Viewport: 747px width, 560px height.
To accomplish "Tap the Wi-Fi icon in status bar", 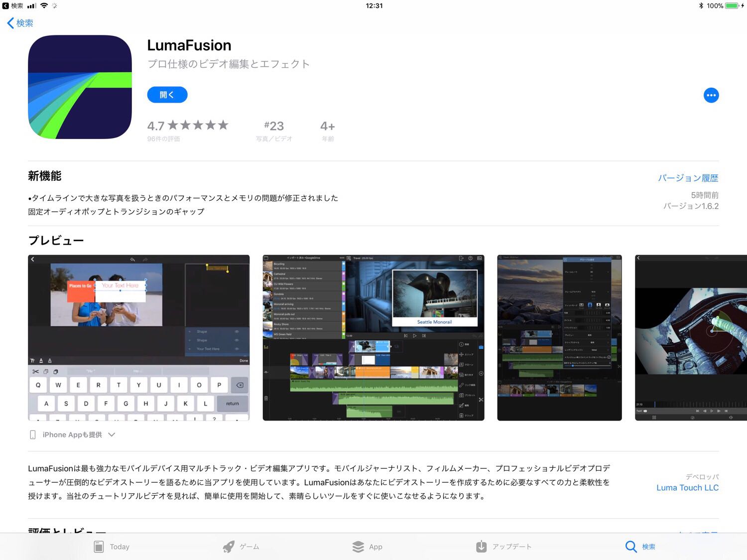I will pos(44,5).
